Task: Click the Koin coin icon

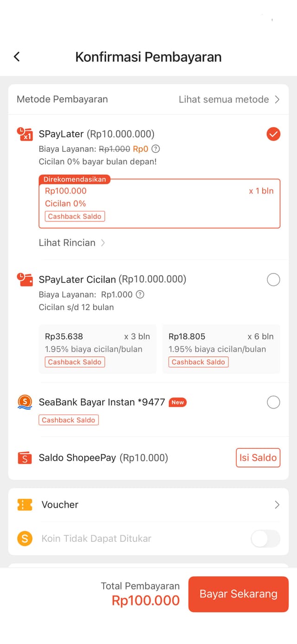Action: tap(24, 539)
